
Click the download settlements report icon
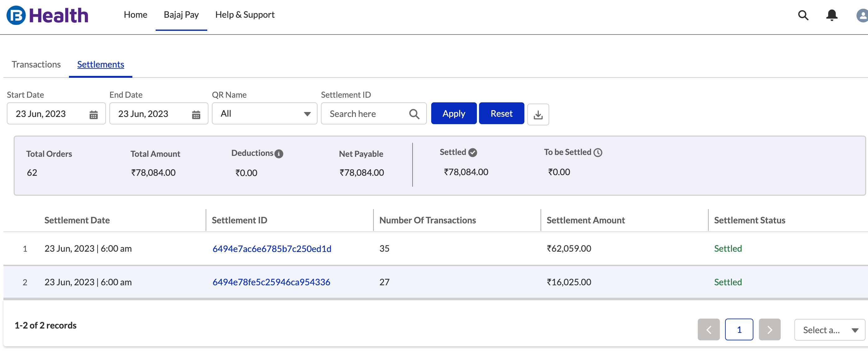pyautogui.click(x=538, y=114)
